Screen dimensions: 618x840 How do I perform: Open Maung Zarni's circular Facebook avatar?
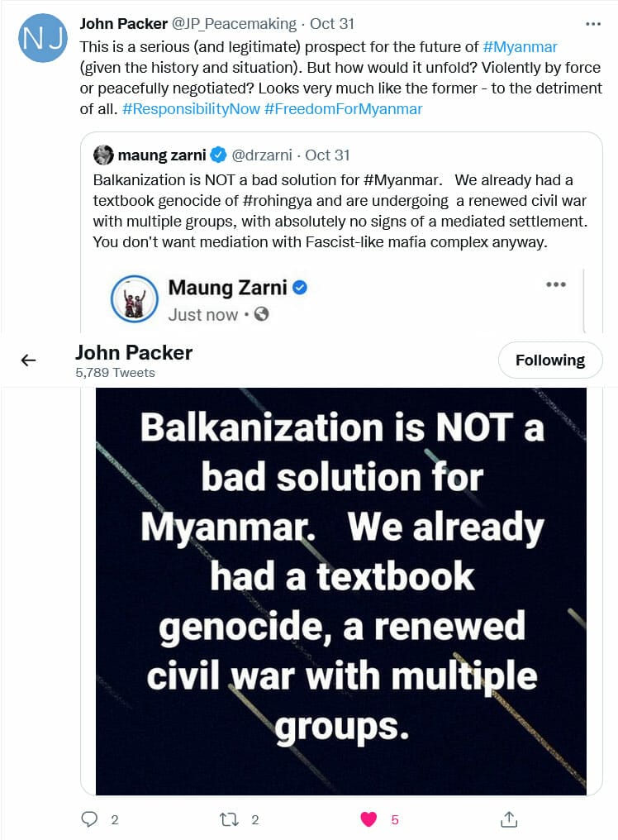(x=134, y=298)
